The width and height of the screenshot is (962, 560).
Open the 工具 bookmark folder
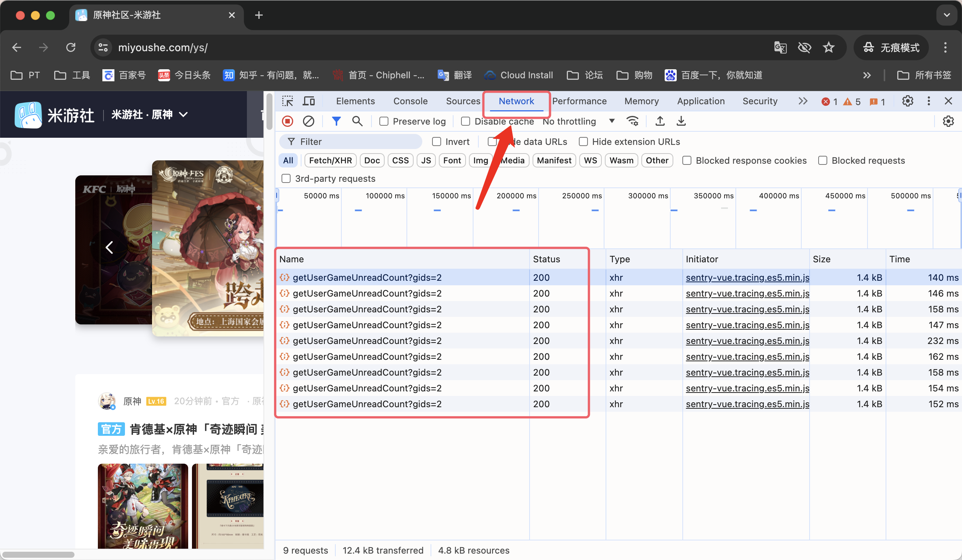(x=72, y=75)
